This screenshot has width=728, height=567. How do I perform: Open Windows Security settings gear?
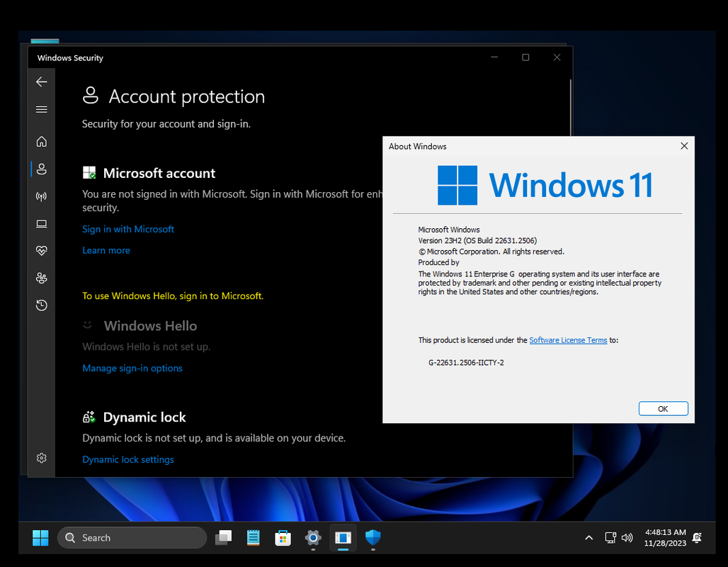pyautogui.click(x=41, y=458)
